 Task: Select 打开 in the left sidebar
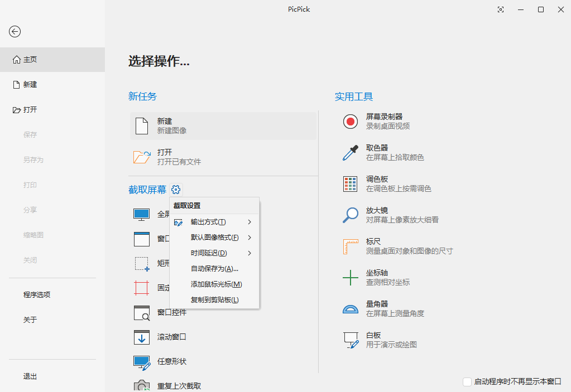coord(52,110)
